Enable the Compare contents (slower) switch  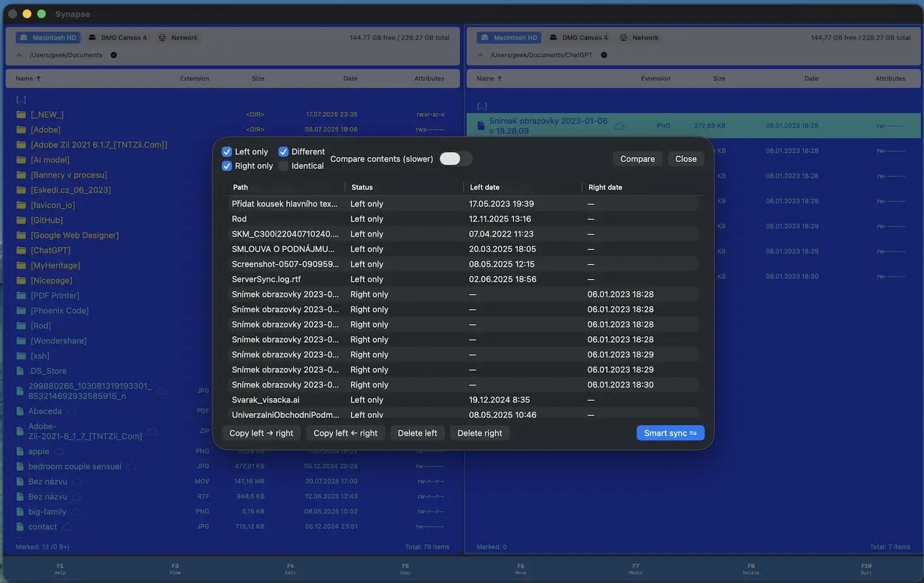(455, 159)
